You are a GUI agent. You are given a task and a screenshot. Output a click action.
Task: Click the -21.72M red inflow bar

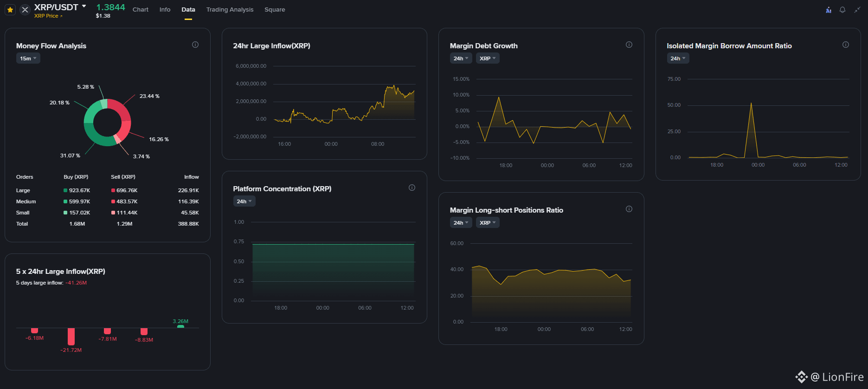[x=71, y=337]
